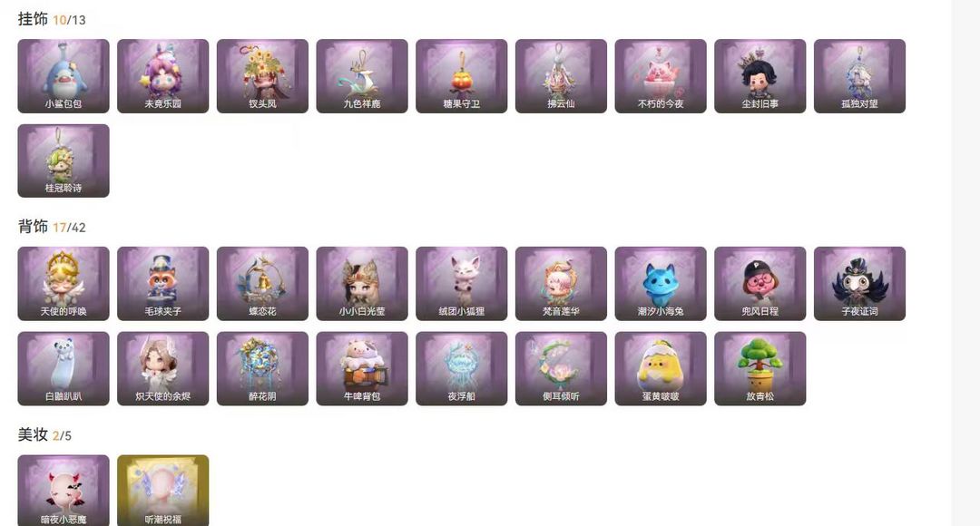Select the 放青松 potted tree accessory
Screen dimensions: 980x526
tap(760, 368)
